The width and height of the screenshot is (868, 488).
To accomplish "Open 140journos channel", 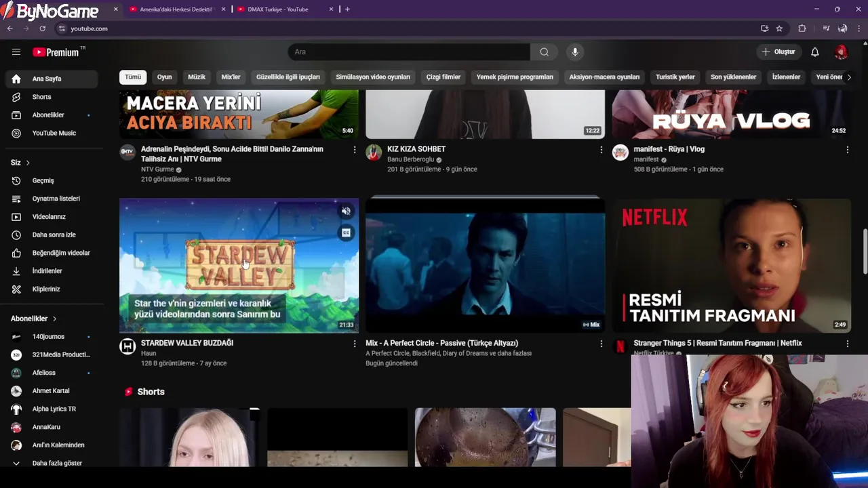I will point(52,337).
